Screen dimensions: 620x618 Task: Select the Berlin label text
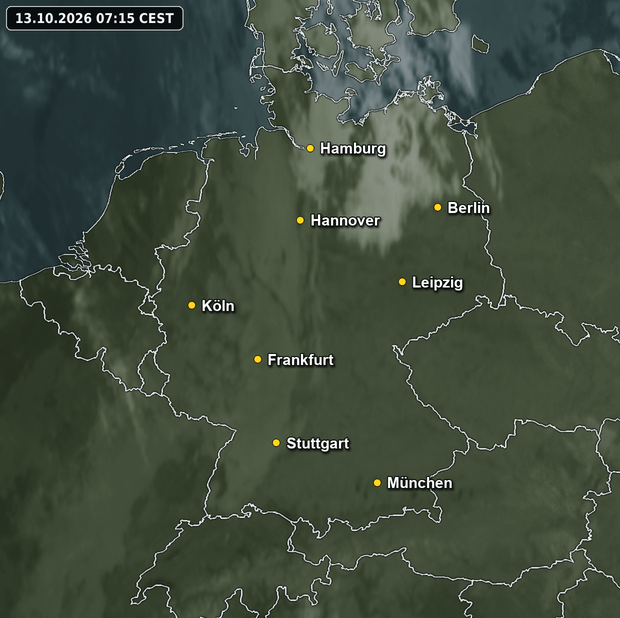click(468, 208)
